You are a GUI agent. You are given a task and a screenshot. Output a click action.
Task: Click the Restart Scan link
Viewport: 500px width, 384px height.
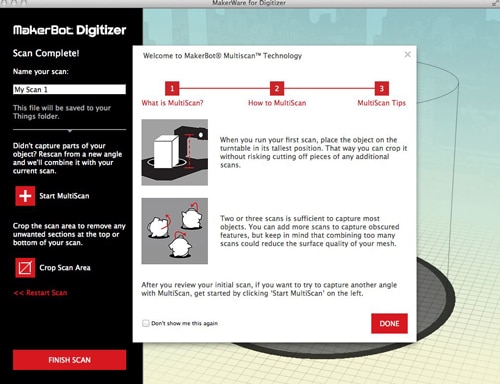coord(40,293)
